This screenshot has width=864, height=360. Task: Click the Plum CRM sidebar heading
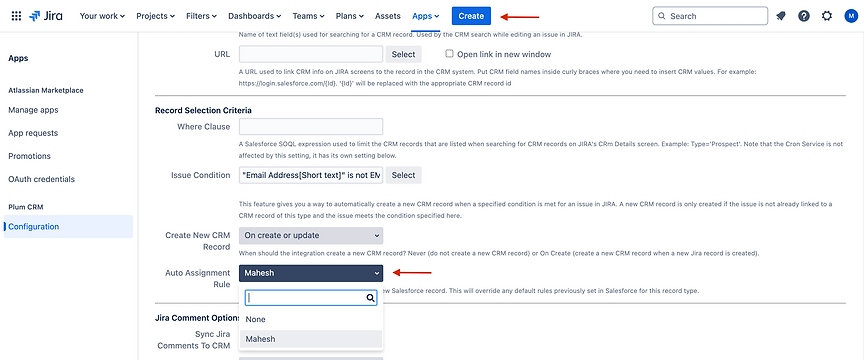tap(26, 207)
